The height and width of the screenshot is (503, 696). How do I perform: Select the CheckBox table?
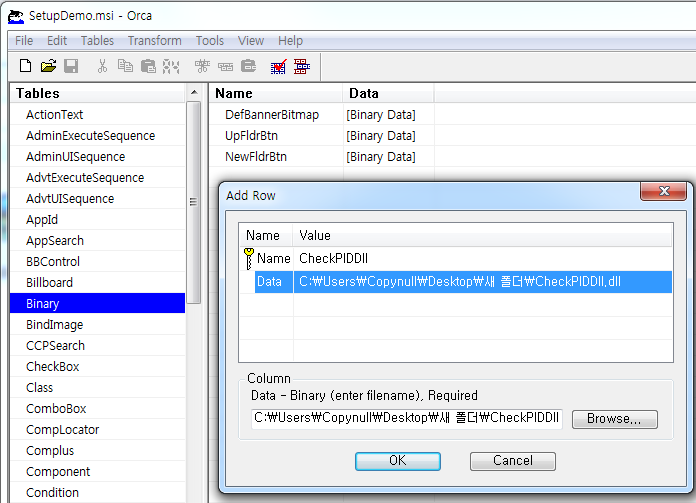click(x=98, y=367)
